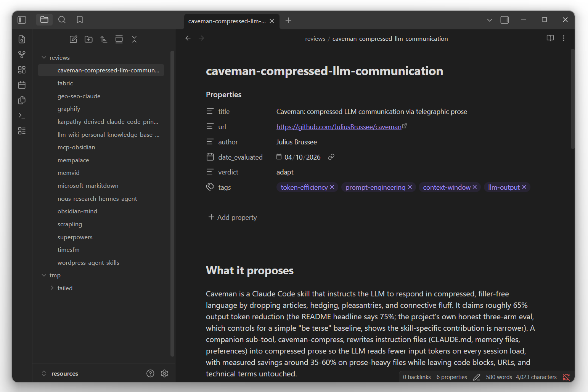Open the bookmarks panel
Screen dimensions: 588x392
click(x=80, y=20)
